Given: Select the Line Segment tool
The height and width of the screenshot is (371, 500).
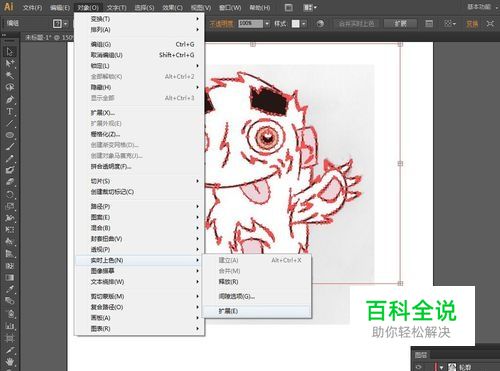Looking at the screenshot, I should tap(10, 123).
